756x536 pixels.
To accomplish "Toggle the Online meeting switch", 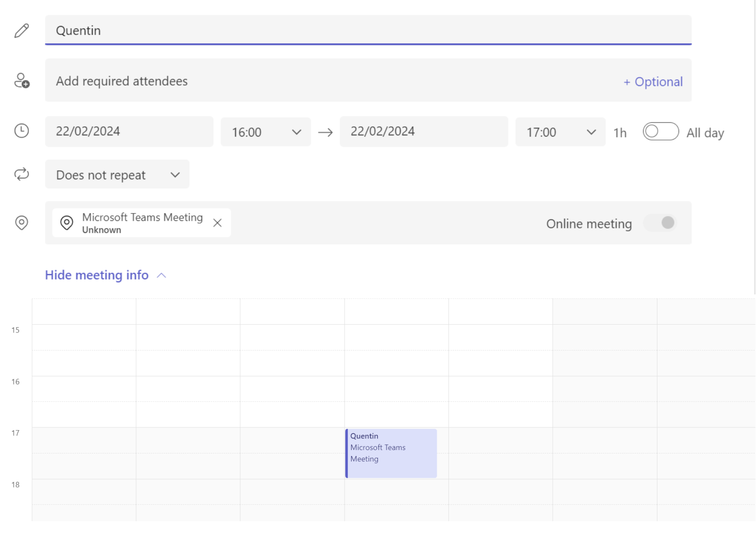I will pos(660,223).
